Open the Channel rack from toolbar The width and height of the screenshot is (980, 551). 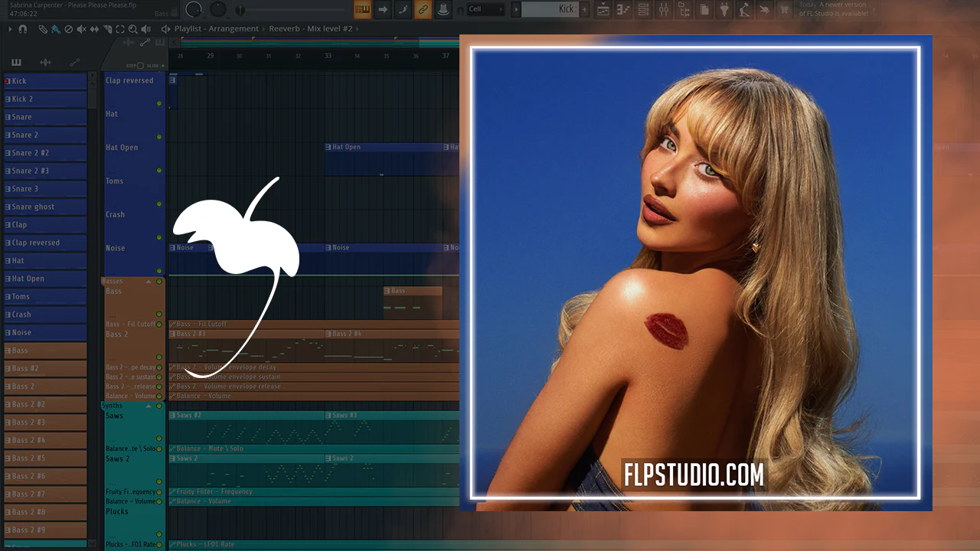tap(643, 9)
